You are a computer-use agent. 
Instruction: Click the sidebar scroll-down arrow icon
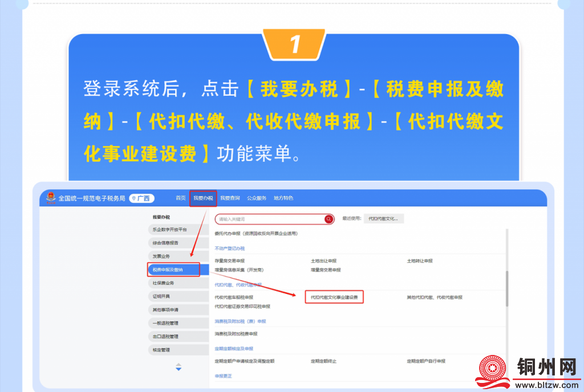[x=179, y=370]
